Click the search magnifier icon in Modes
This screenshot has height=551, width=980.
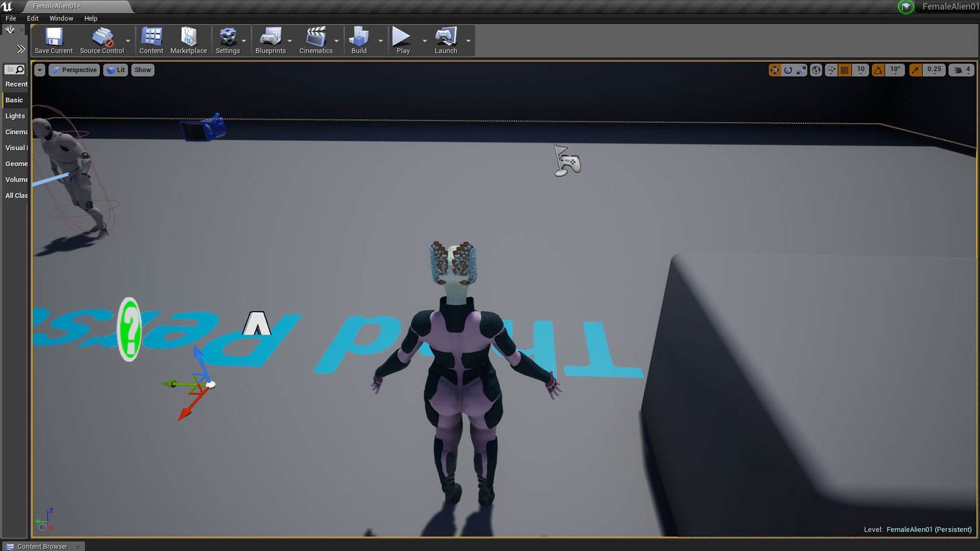point(20,69)
